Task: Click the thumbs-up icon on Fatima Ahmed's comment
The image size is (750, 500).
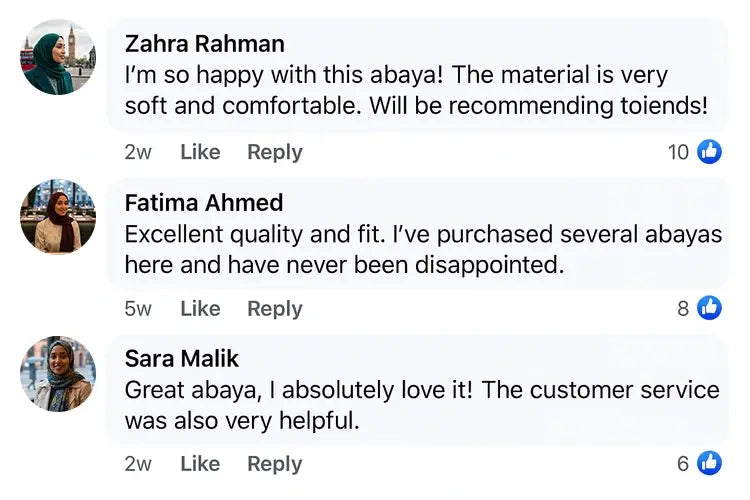Action: (709, 308)
